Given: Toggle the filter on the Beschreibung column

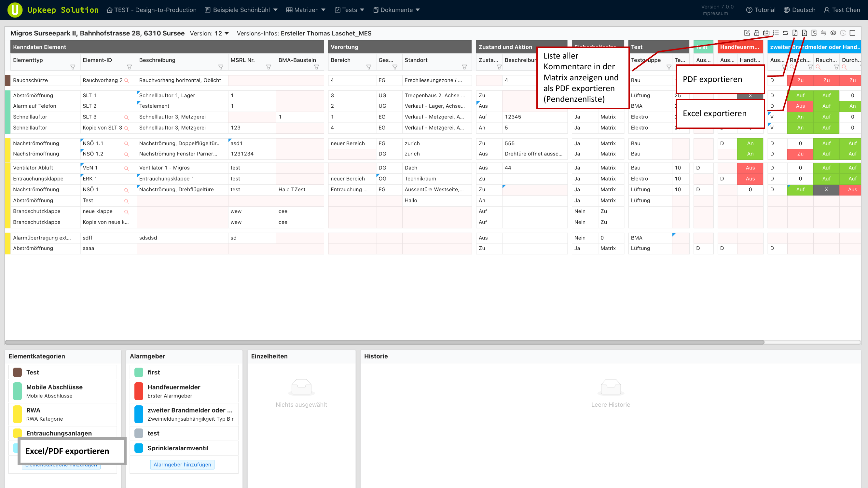Looking at the screenshot, I should pyautogui.click(x=221, y=67).
